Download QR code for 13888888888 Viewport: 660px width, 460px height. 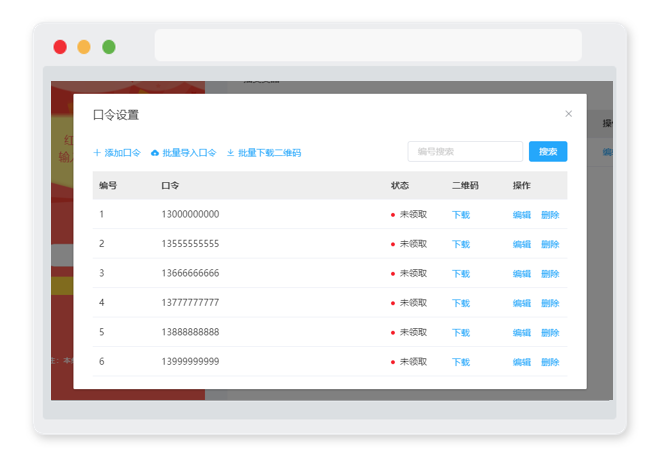click(x=461, y=332)
